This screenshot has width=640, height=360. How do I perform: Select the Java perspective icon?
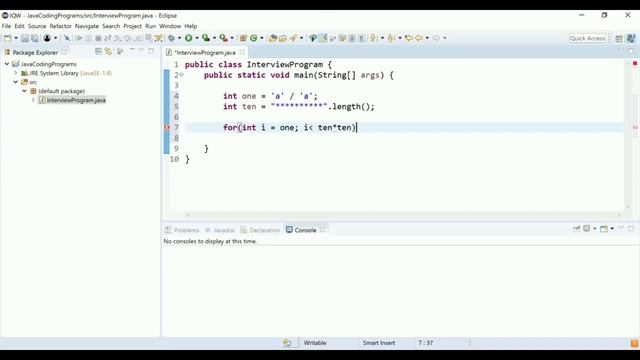pos(631,38)
